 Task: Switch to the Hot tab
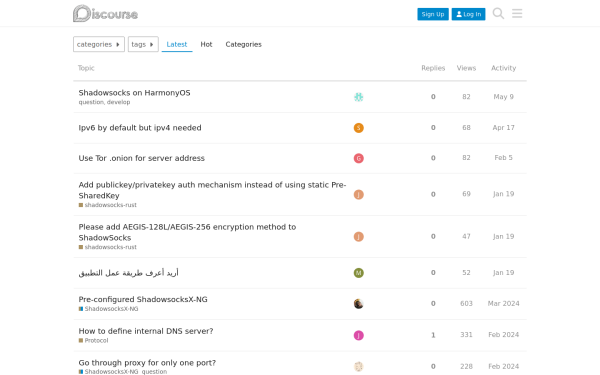point(206,44)
